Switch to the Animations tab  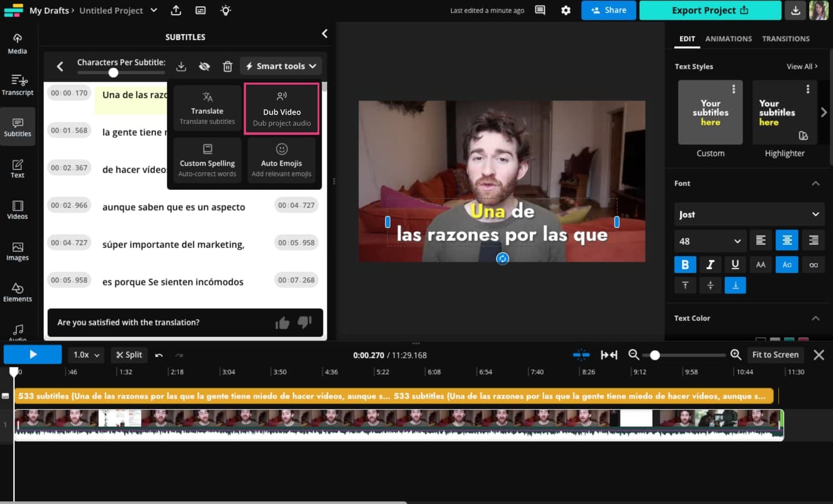tap(728, 39)
